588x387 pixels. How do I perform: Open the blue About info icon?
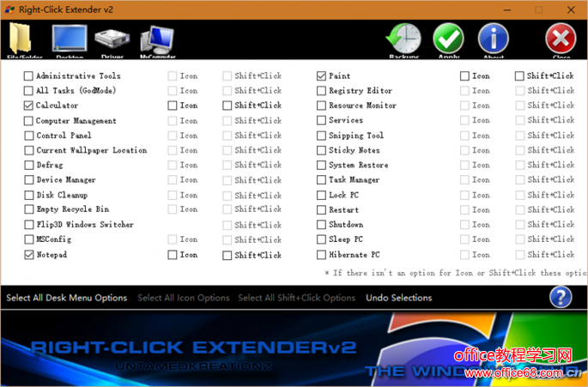(x=494, y=39)
